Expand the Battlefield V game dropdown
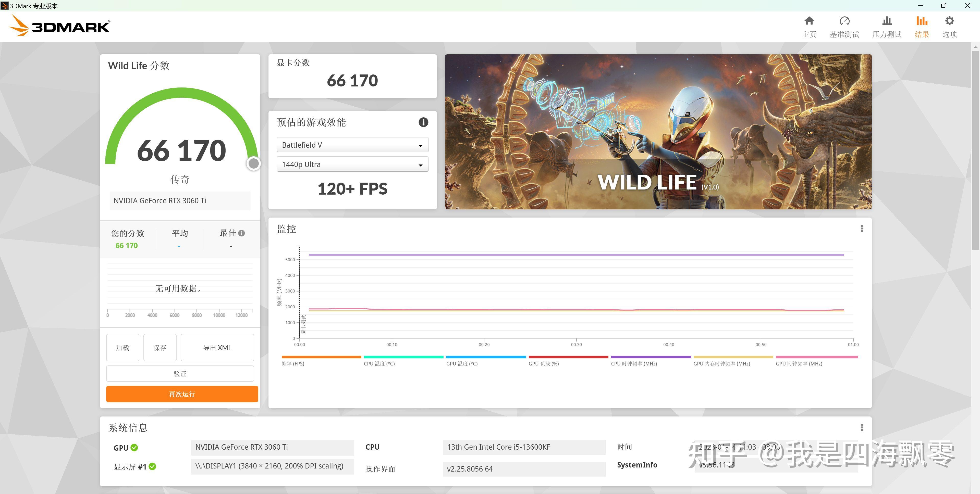The height and width of the screenshot is (494, 980). click(352, 145)
